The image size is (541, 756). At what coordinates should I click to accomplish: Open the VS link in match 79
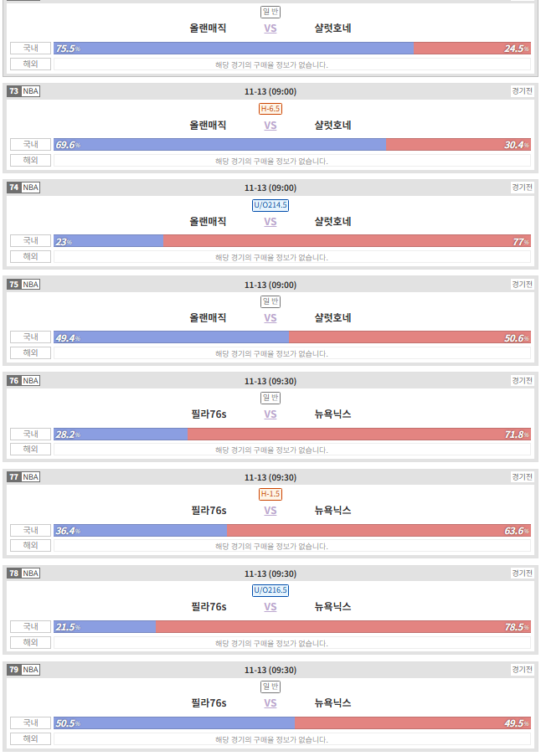[x=270, y=703]
